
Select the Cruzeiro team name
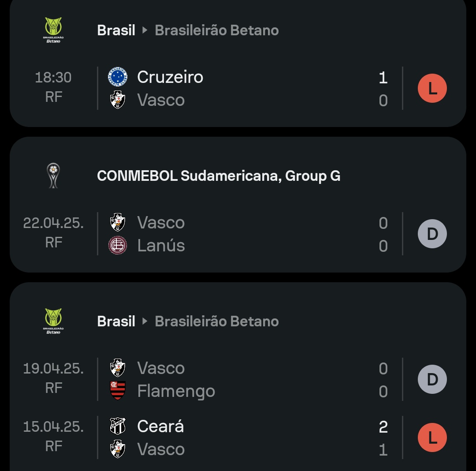170,77
